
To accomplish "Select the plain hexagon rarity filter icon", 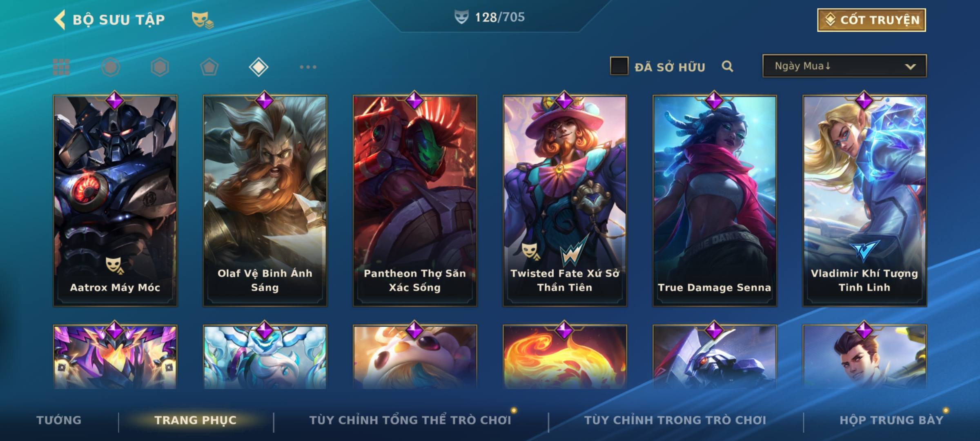I will (160, 67).
